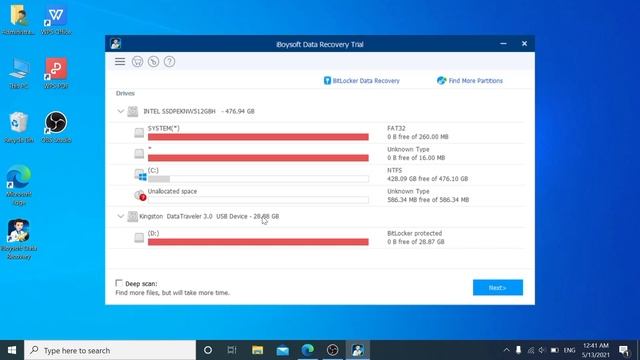
Task: Click the Unallocated space empty usage bar
Action: pyautogui.click(x=258, y=200)
